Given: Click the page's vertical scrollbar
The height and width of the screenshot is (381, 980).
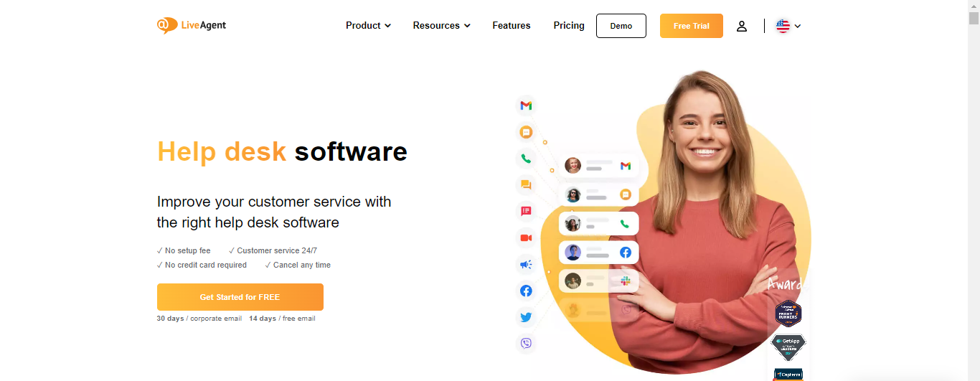Looking at the screenshot, I should click(974, 190).
